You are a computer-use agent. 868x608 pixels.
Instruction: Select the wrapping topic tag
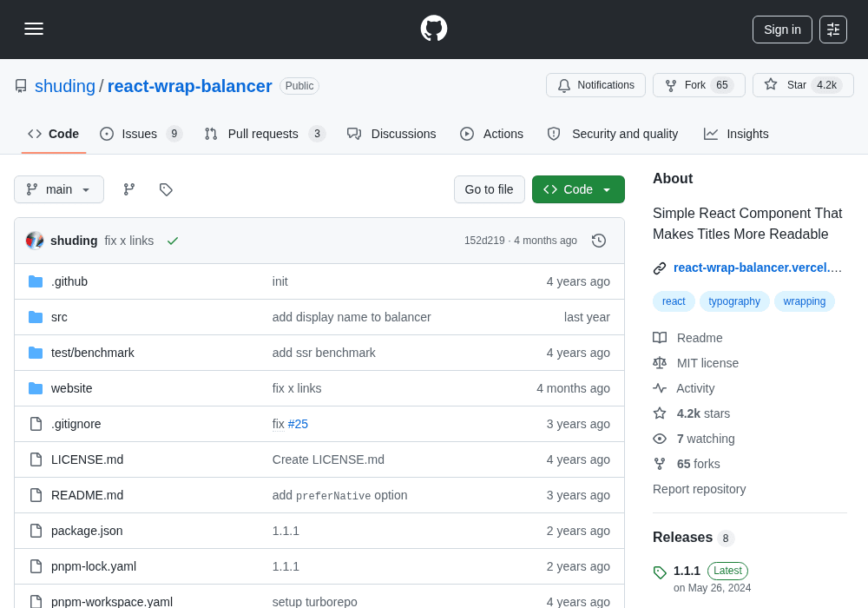(805, 301)
